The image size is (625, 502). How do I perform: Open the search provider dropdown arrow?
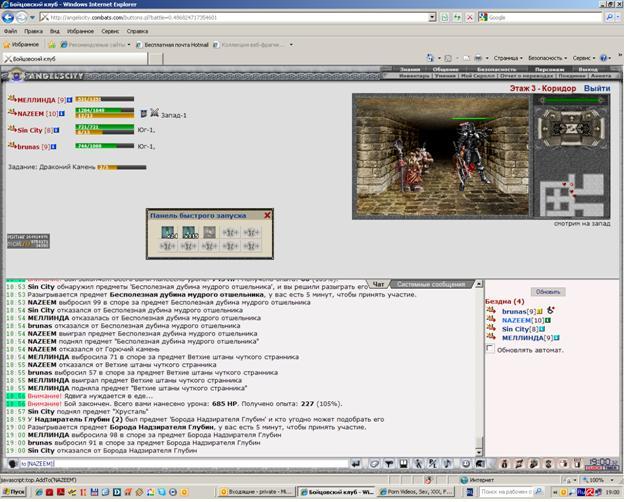[619, 18]
